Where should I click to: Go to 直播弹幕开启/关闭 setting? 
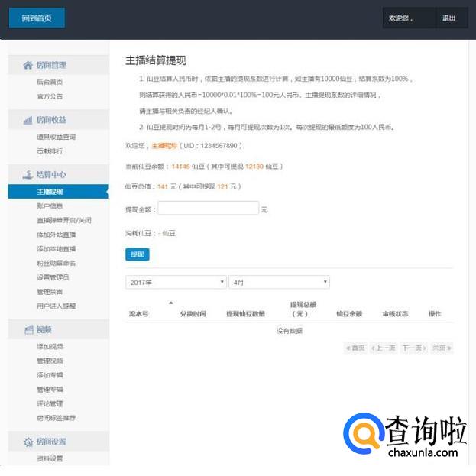[x=64, y=220]
